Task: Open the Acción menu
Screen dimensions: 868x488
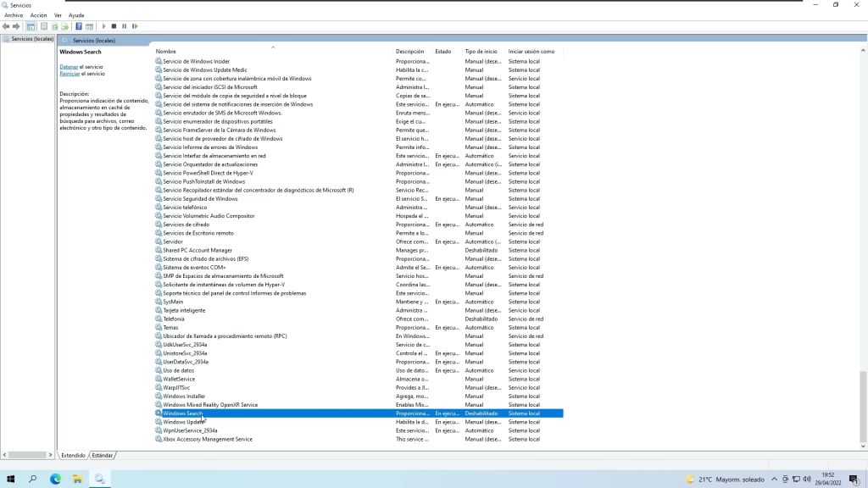Action: (38, 15)
